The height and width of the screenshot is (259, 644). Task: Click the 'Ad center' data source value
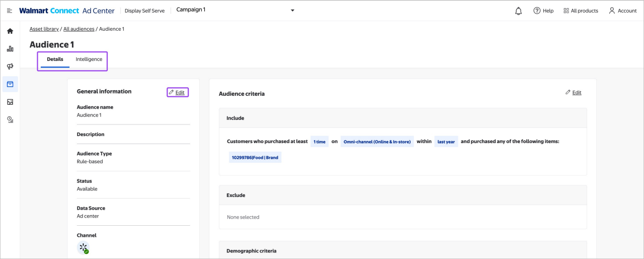click(x=88, y=216)
